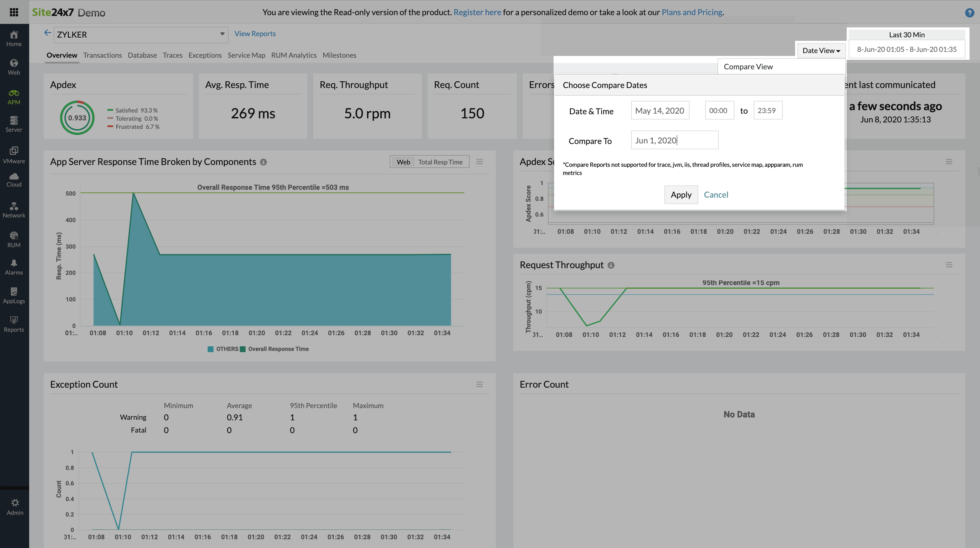Switch to the Transactions tab
The width and height of the screenshot is (980, 548).
102,55
